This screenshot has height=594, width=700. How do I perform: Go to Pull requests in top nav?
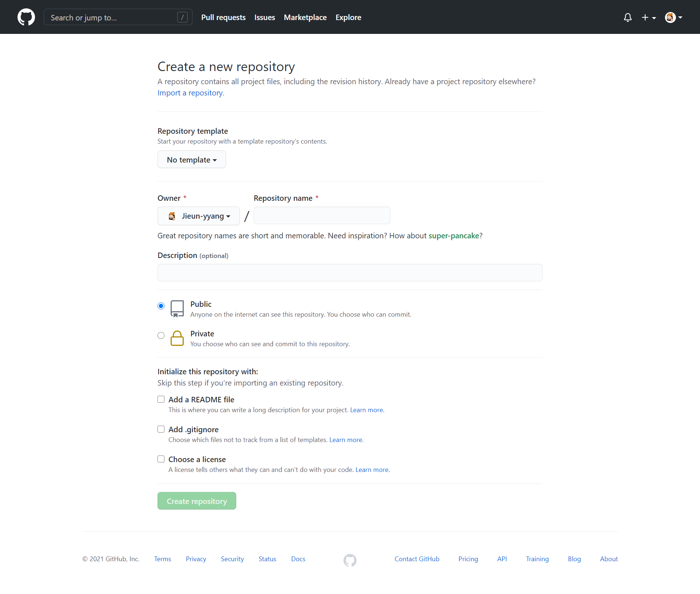point(223,17)
